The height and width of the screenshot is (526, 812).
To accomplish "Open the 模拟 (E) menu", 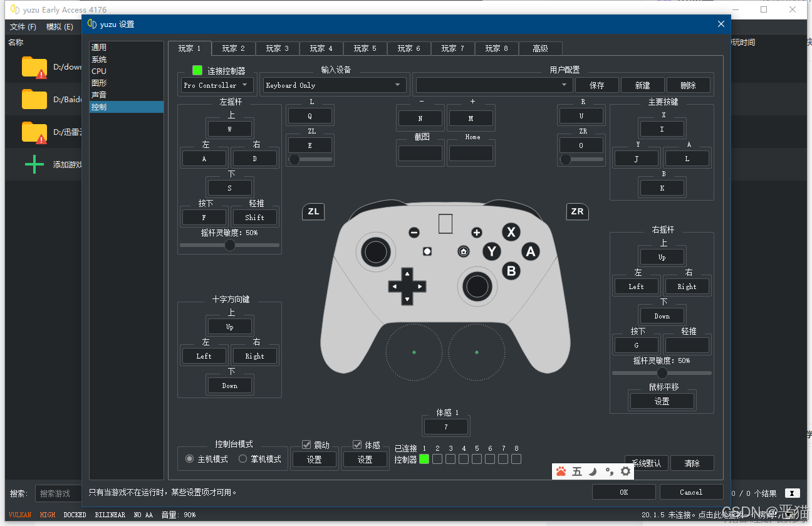I will [60, 27].
